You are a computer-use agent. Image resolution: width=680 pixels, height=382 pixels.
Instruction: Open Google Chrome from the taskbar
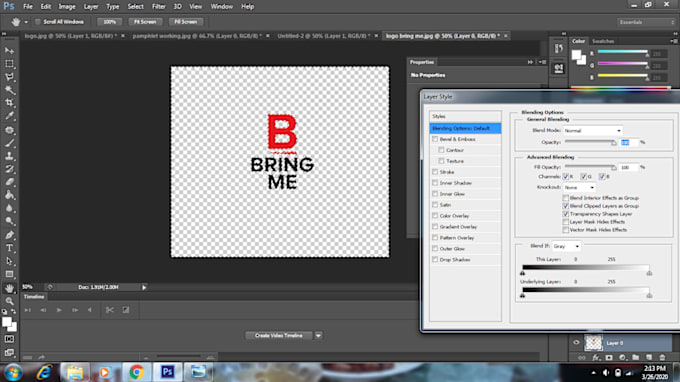pos(137,372)
